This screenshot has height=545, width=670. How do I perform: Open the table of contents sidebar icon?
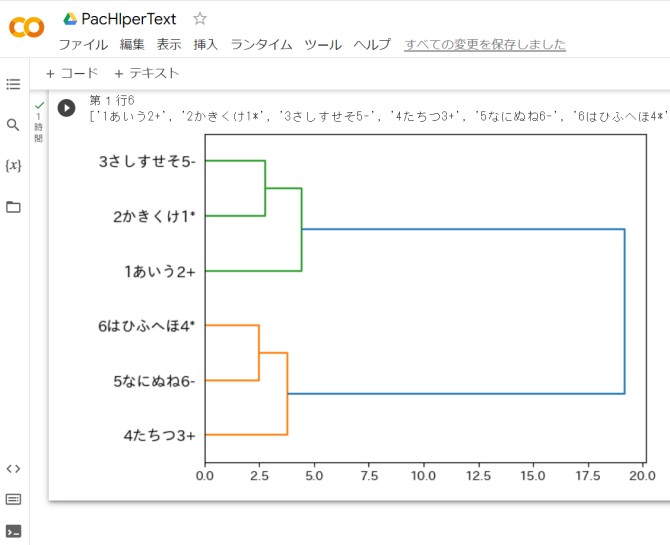coord(13,84)
